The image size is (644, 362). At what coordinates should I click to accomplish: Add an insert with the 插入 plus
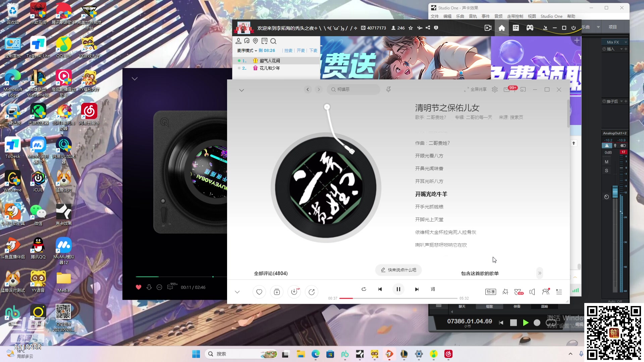point(626,49)
